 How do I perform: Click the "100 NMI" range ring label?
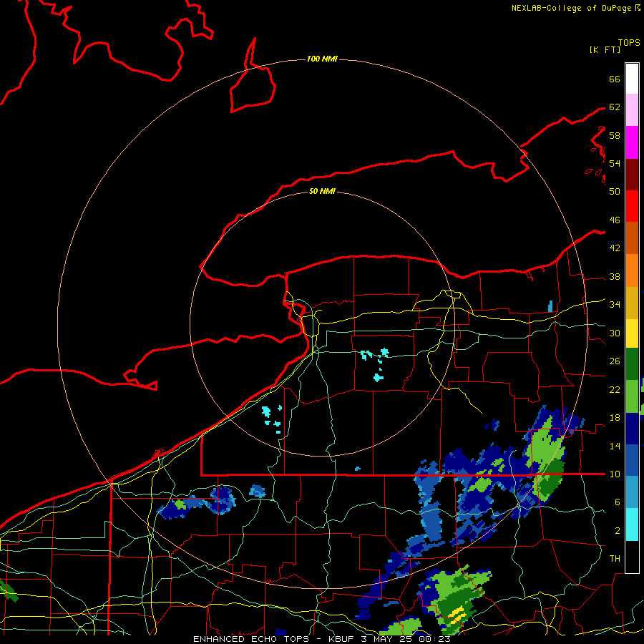[322, 59]
